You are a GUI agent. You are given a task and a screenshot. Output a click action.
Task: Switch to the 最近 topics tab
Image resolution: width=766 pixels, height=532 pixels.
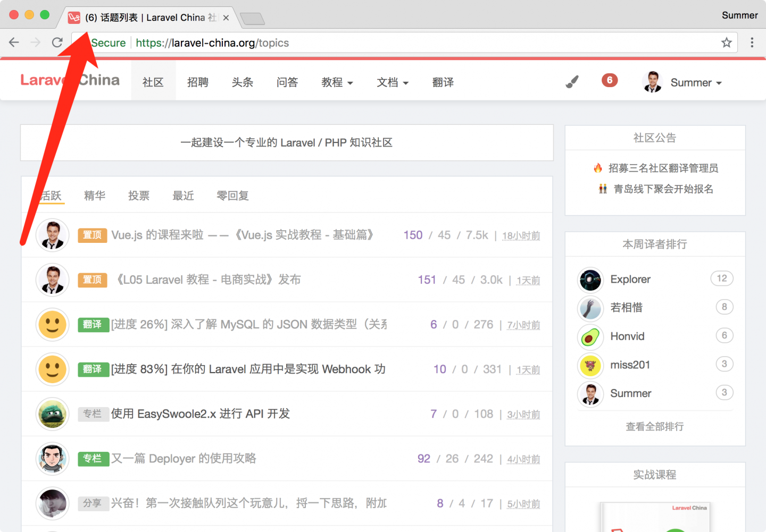pos(183,196)
